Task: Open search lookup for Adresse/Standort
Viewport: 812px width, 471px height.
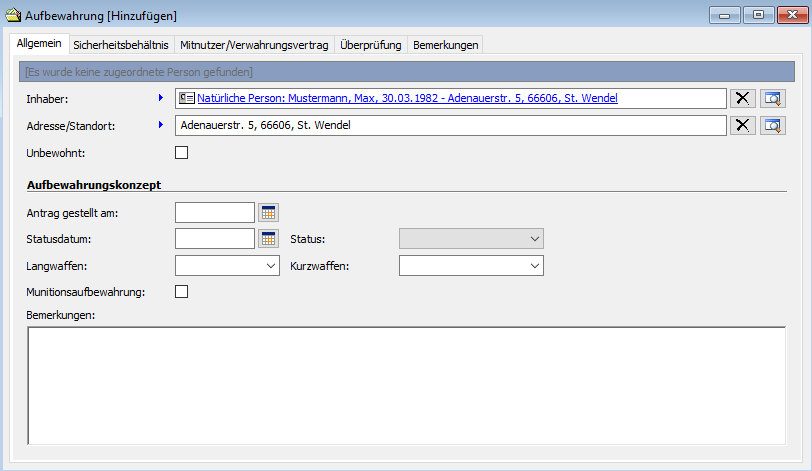Action: [772, 125]
